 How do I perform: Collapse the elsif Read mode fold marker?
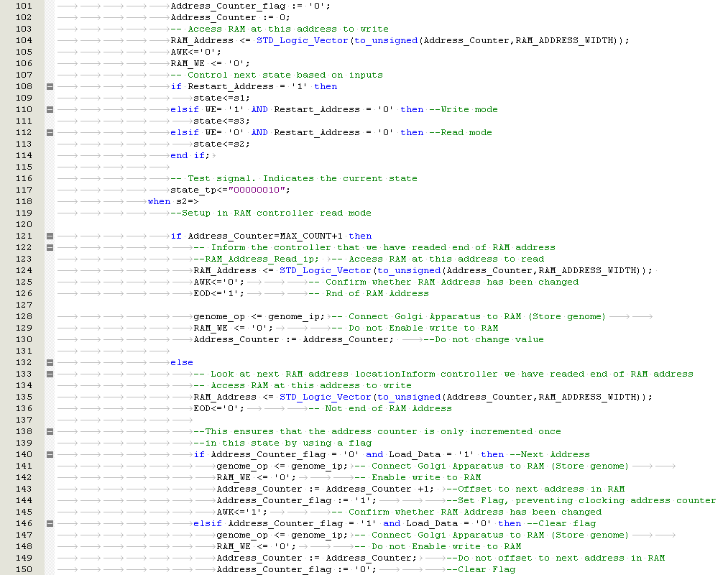(50, 132)
